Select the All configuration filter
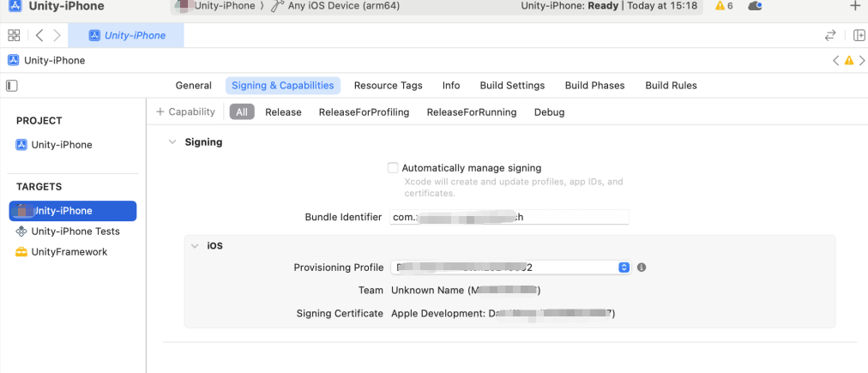Screen dimensions: 868x373 click(242, 112)
